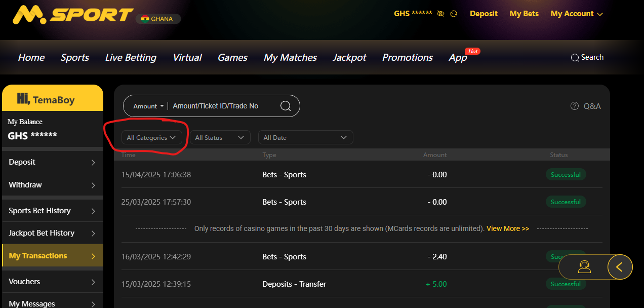The width and height of the screenshot is (644, 308).
Task: Open the All Categories dropdown
Action: (x=151, y=137)
